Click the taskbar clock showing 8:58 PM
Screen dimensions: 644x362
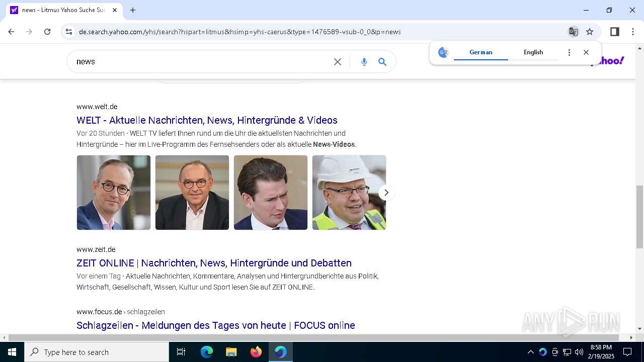click(x=601, y=352)
